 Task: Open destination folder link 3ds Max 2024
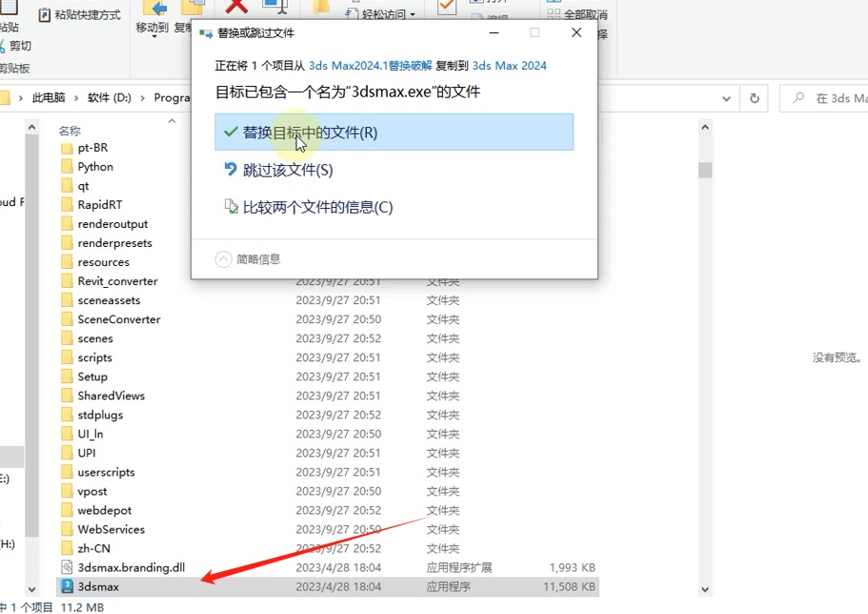[x=510, y=66]
